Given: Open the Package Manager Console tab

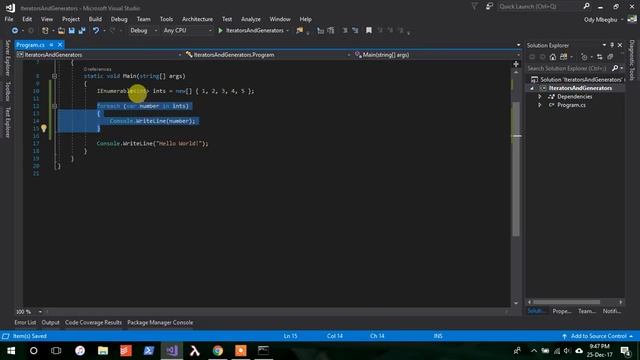Looking at the screenshot, I should 160,322.
